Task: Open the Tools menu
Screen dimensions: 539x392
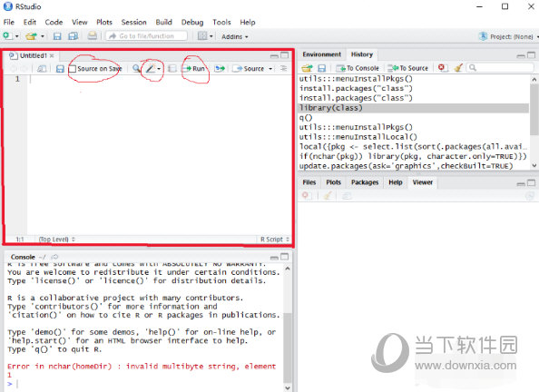Action: tap(221, 22)
